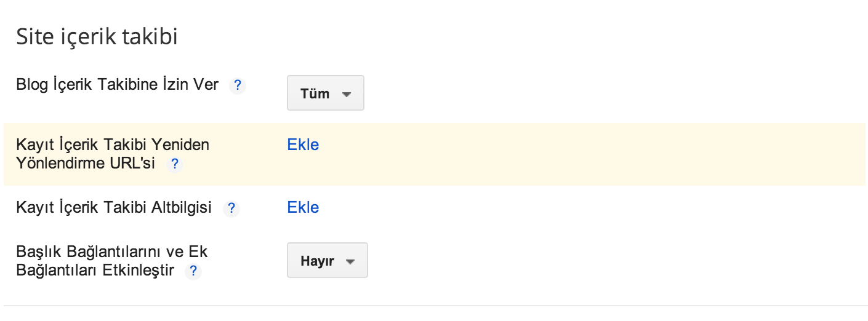This screenshot has height=321, width=868.
Task: Click the Bağlantıları Etkinleştir text line
Action: [95, 270]
